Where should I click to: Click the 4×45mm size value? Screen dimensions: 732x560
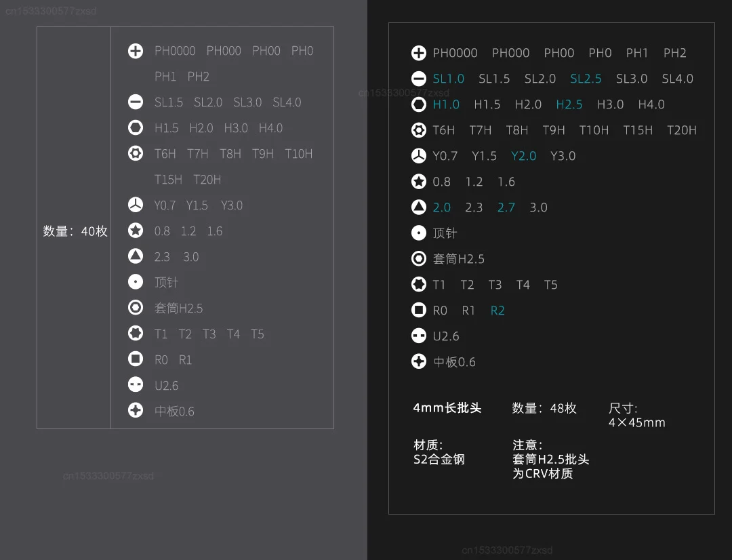tap(636, 422)
